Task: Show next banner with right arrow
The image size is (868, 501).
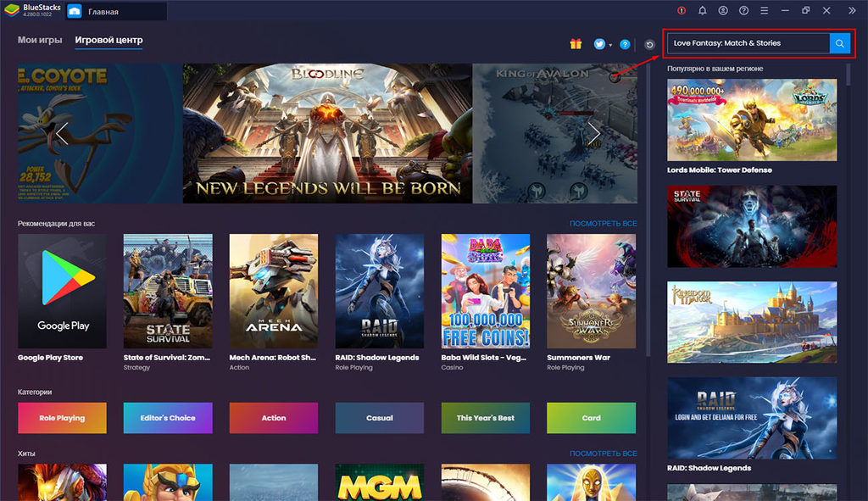Action: pyautogui.click(x=593, y=133)
